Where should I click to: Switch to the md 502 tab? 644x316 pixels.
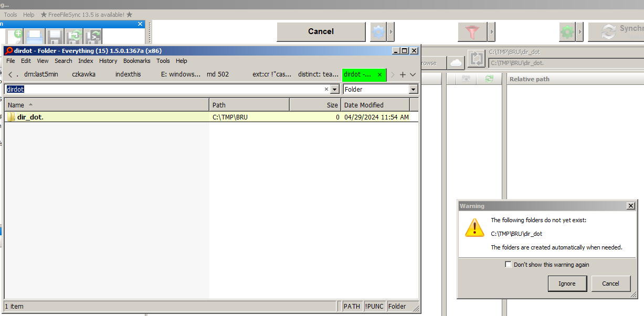tap(218, 74)
